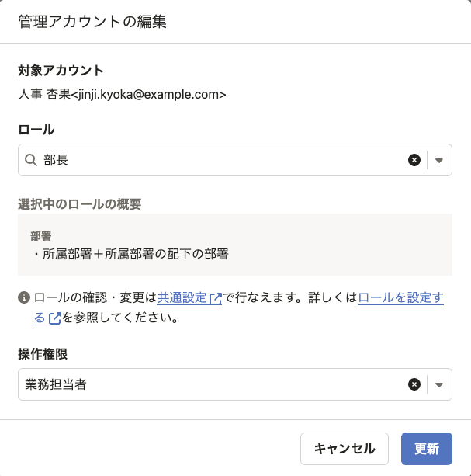Click the 操作権限 field label
The height and width of the screenshot is (476, 471).
[43, 354]
